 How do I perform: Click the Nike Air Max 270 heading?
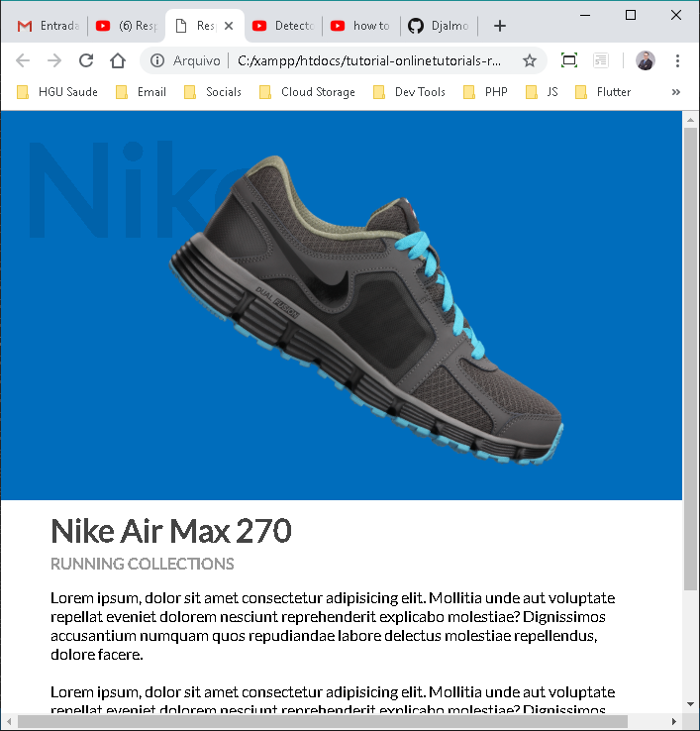tap(171, 531)
